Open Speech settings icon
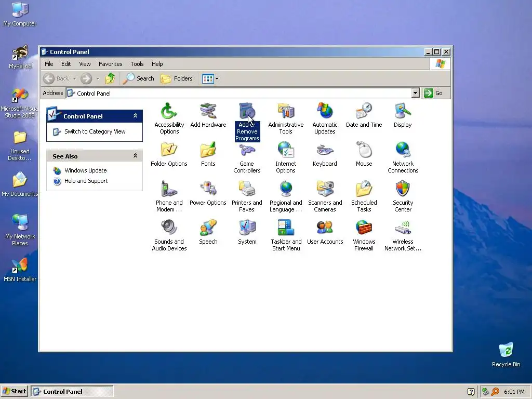 click(x=208, y=232)
